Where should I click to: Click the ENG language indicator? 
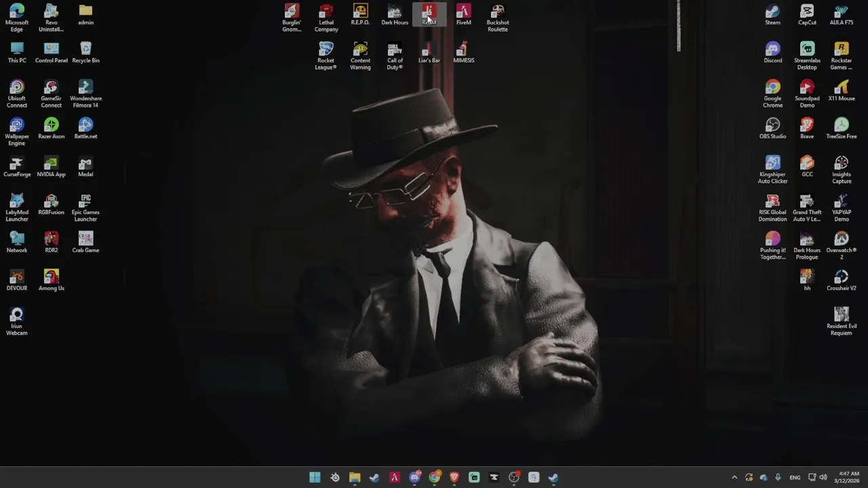coord(795,477)
